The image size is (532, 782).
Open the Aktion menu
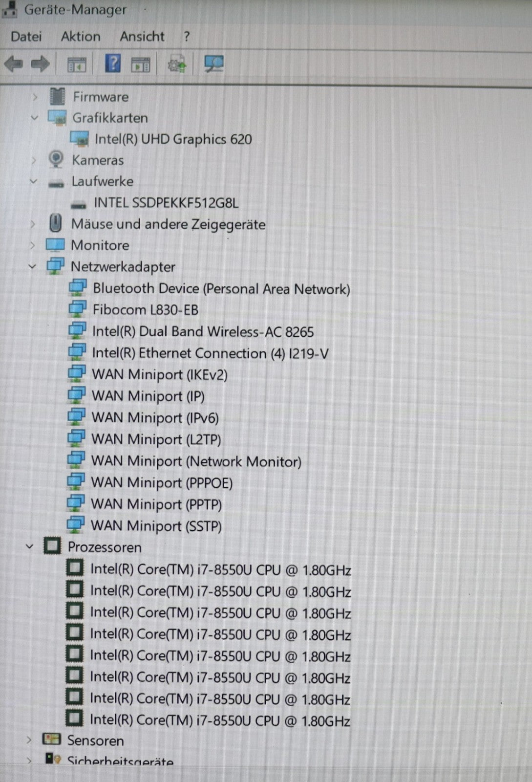tap(81, 37)
